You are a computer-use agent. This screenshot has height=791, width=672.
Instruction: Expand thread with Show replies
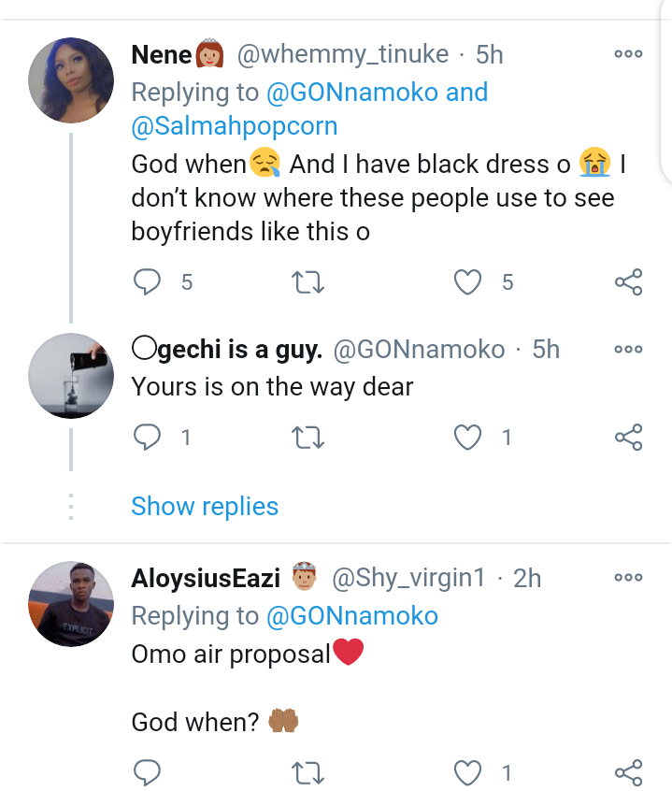(x=205, y=507)
